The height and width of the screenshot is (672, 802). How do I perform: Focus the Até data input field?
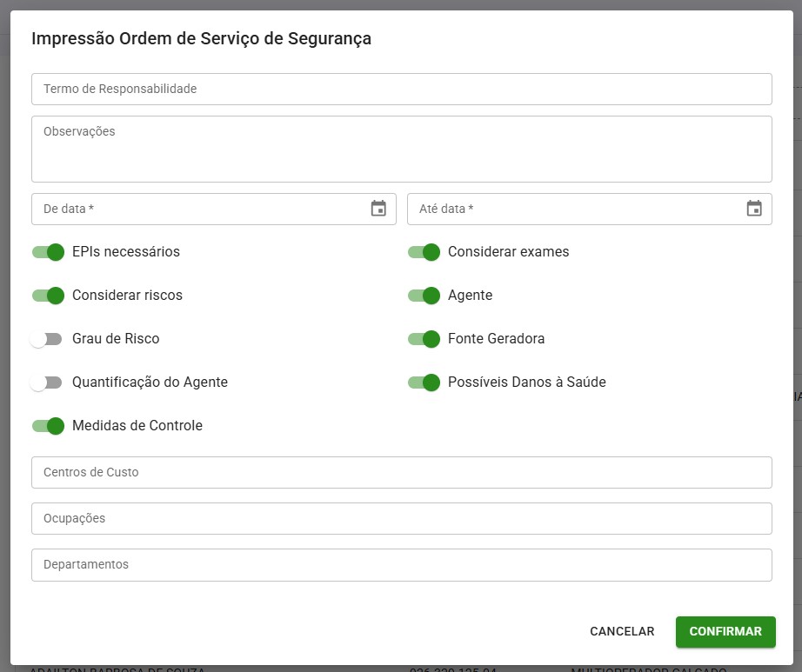(574, 209)
